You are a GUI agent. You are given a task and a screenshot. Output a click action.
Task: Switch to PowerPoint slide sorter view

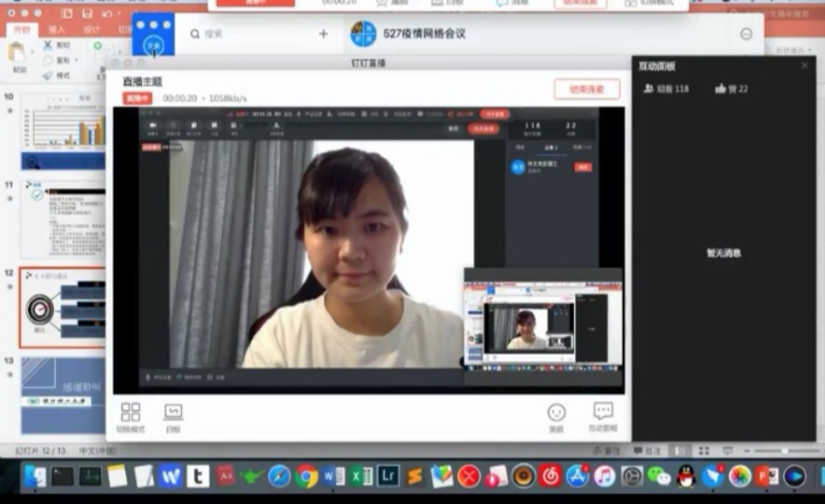click(x=704, y=451)
